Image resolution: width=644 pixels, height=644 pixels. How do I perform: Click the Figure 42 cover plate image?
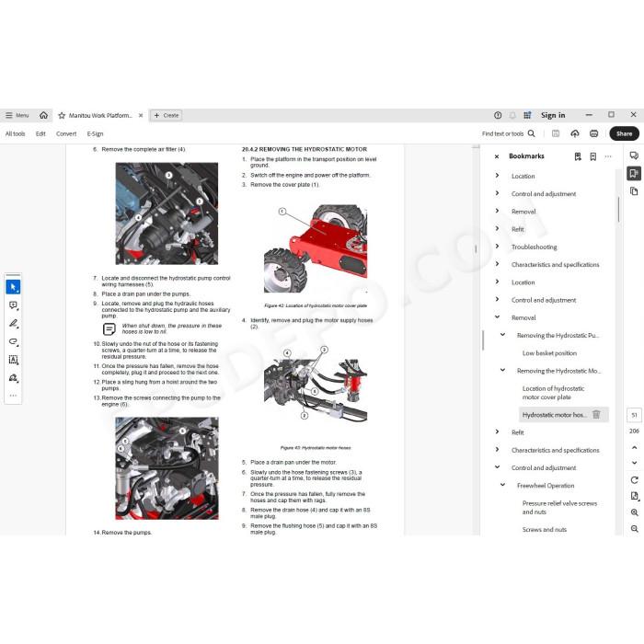[316, 248]
